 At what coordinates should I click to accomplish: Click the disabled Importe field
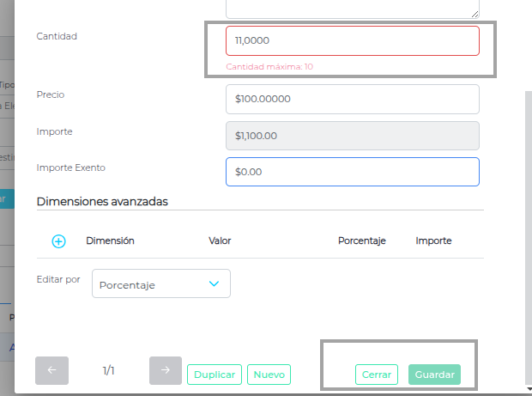352,135
